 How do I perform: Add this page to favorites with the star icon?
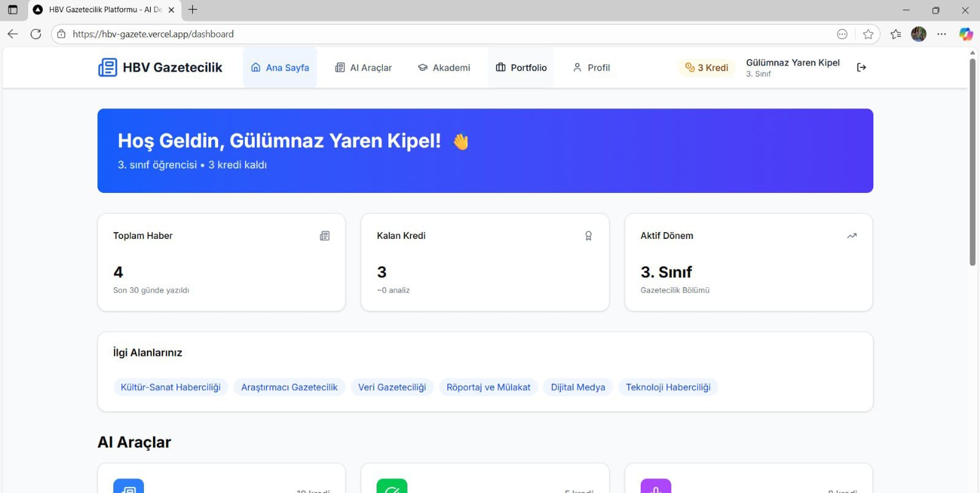[868, 34]
